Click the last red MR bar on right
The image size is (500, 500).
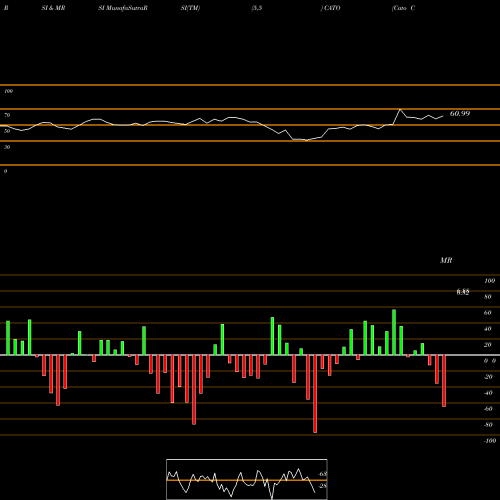(444, 381)
